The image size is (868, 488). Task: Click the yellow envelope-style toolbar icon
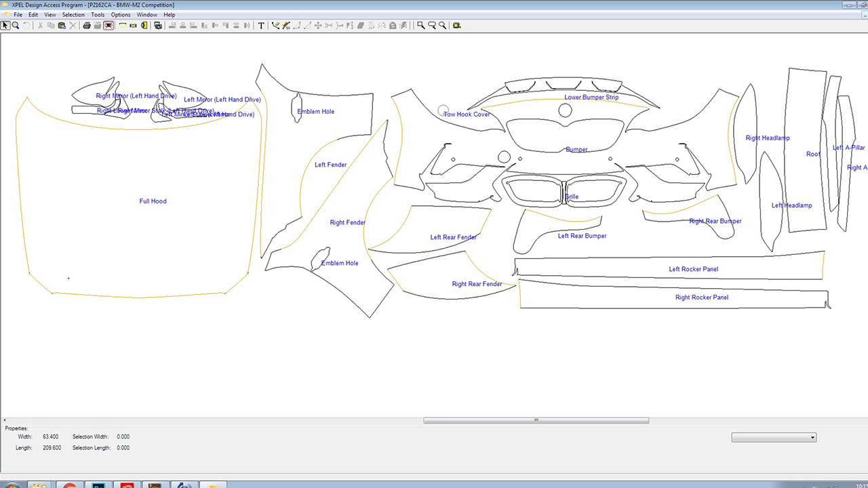pos(133,25)
